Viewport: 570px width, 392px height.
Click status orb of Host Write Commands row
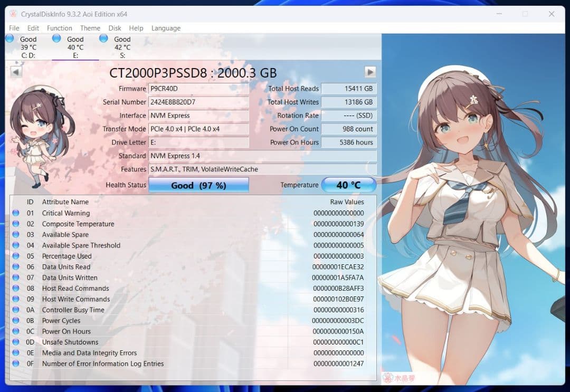(16, 299)
